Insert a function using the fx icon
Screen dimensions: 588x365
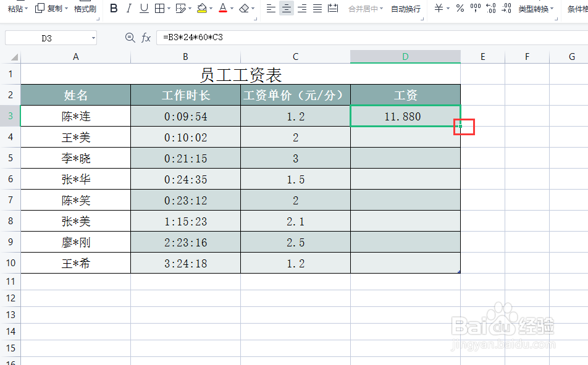tap(146, 38)
